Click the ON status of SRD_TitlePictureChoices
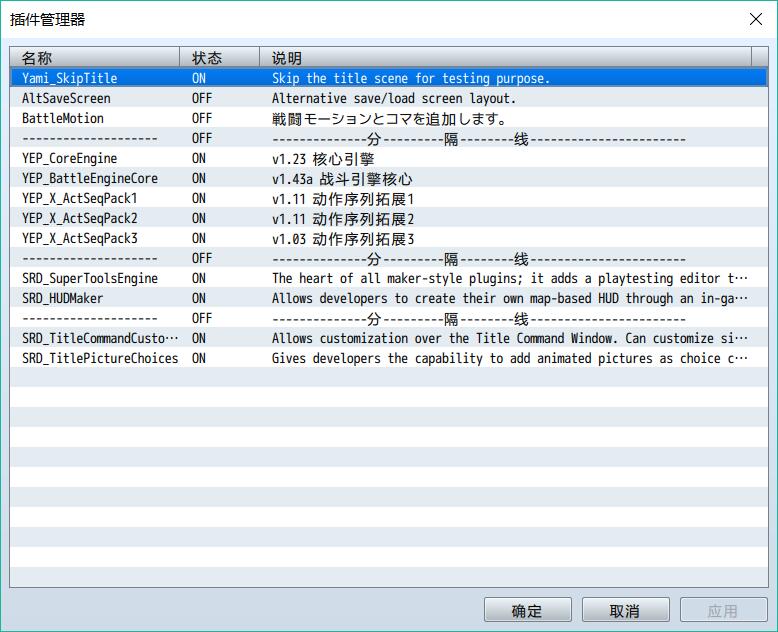 199,358
